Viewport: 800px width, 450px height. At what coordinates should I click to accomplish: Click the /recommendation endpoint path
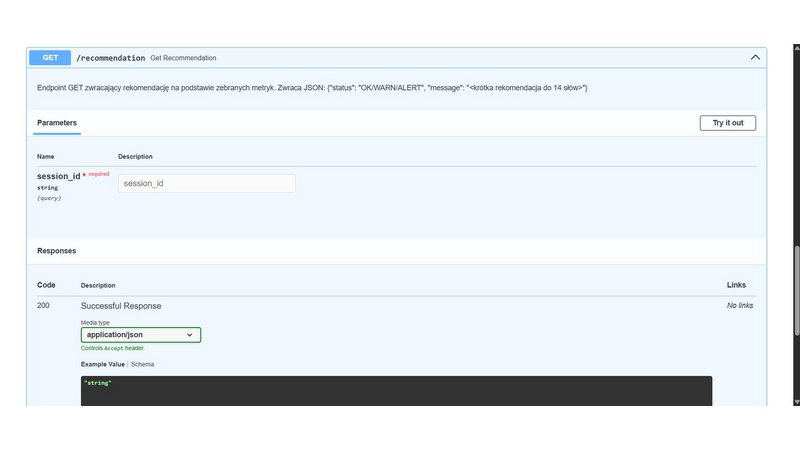pos(111,58)
